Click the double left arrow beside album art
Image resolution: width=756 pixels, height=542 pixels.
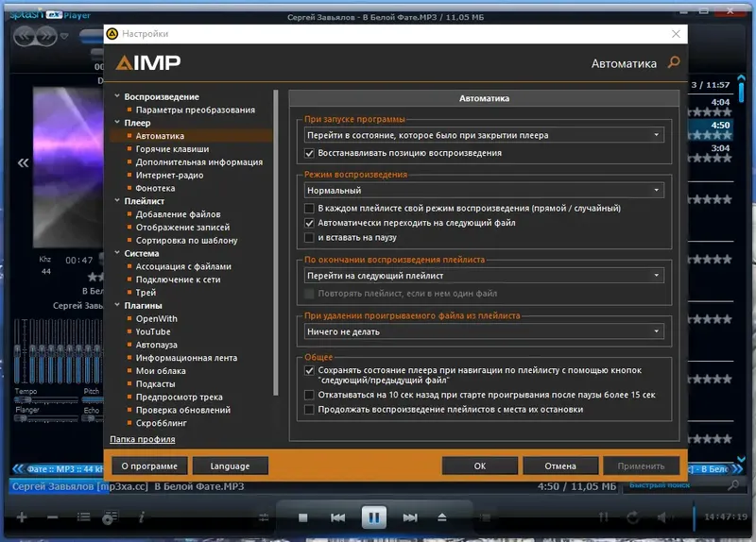pos(23,162)
